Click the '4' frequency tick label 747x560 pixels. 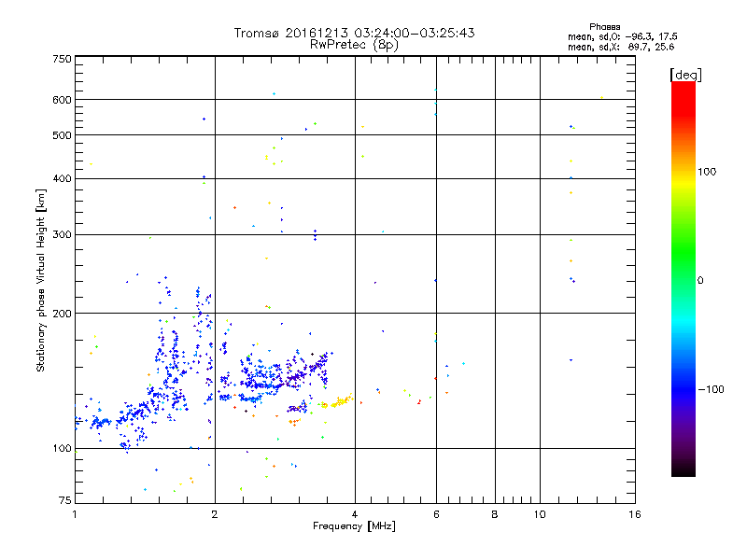click(355, 514)
